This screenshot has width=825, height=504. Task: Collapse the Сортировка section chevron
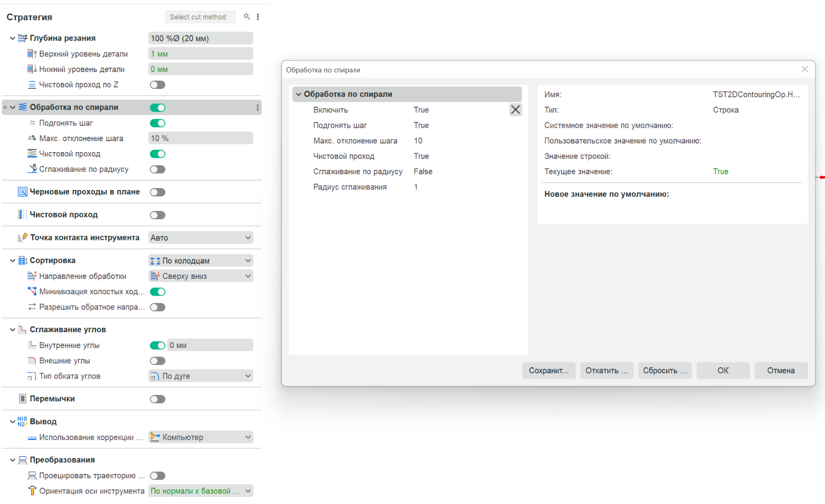point(12,260)
